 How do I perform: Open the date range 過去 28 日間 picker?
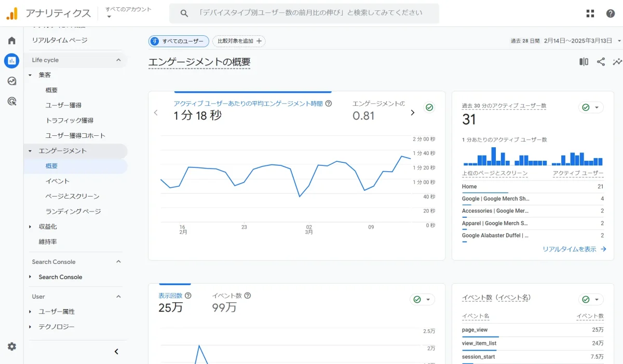point(566,41)
